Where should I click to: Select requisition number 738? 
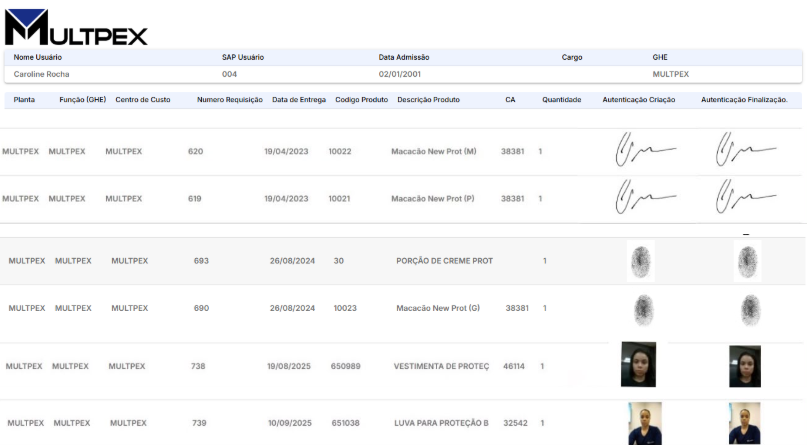pos(198,366)
